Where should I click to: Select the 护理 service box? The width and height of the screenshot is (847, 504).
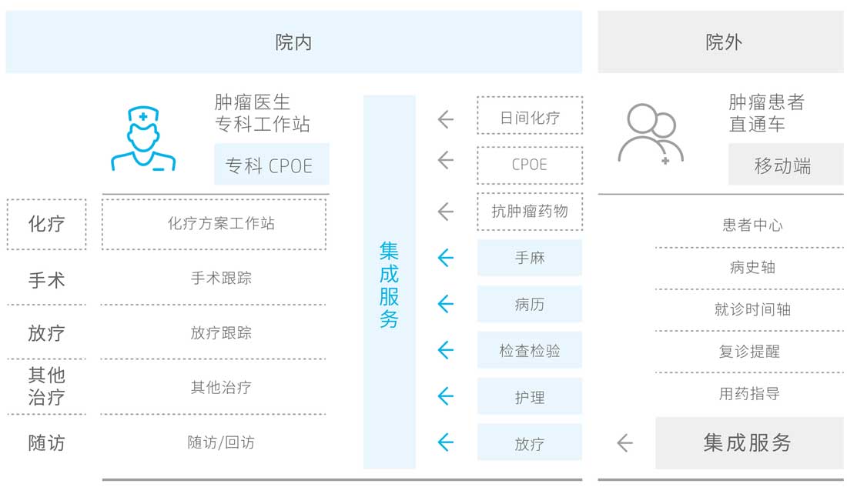(529, 397)
